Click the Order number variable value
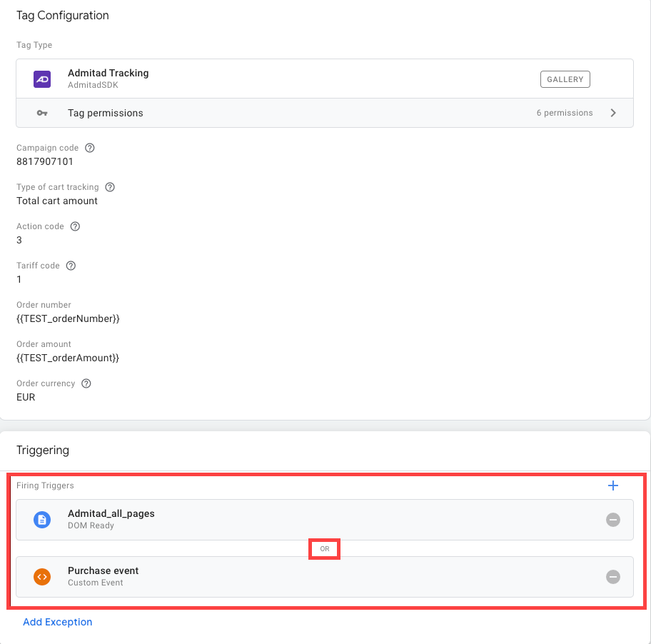The width and height of the screenshot is (651, 644). tap(68, 318)
